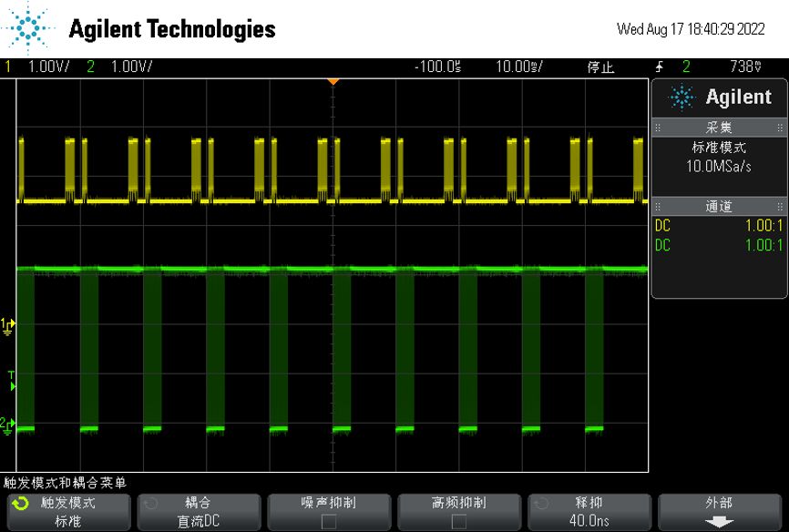Screen dimensions: 789x532
Task: Click the 10.00 time-per-division readout
Action: 518,66
